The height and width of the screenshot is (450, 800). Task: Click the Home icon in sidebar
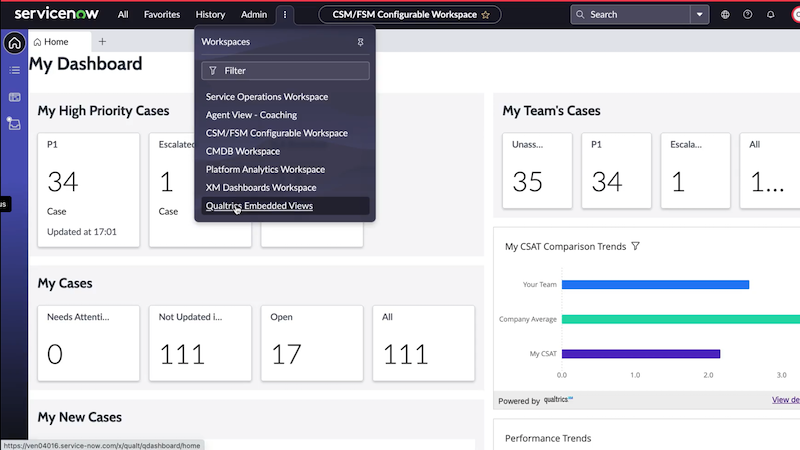(x=14, y=43)
